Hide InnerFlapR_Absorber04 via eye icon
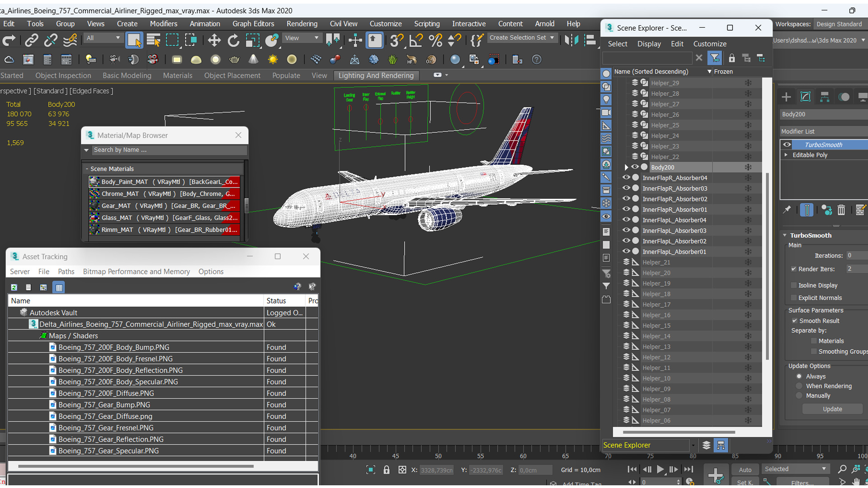This screenshot has height=488, width=868. tap(626, 178)
